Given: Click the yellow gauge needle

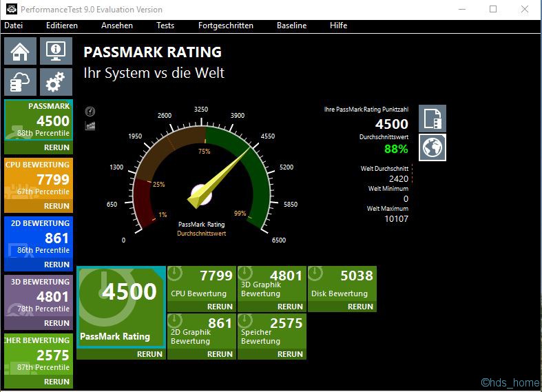Looking at the screenshot, I should (218, 178).
